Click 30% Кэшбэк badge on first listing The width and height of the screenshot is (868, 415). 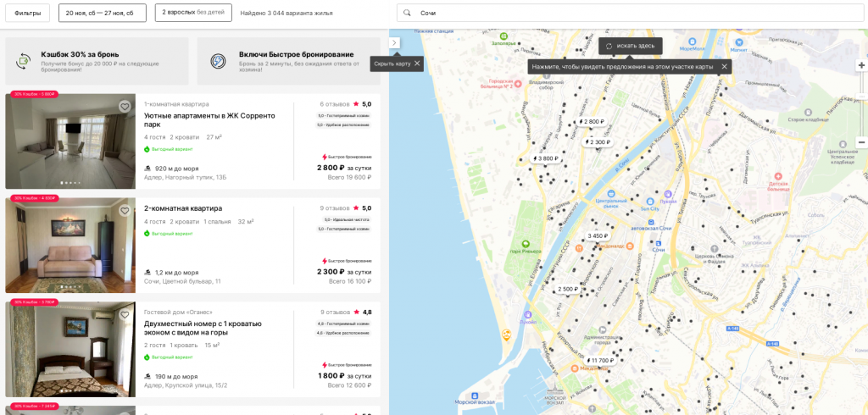34,94
